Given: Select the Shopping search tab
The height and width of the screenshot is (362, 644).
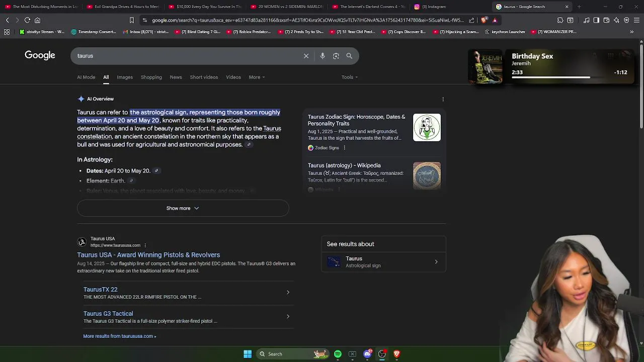Looking at the screenshot, I should pyautogui.click(x=151, y=77).
